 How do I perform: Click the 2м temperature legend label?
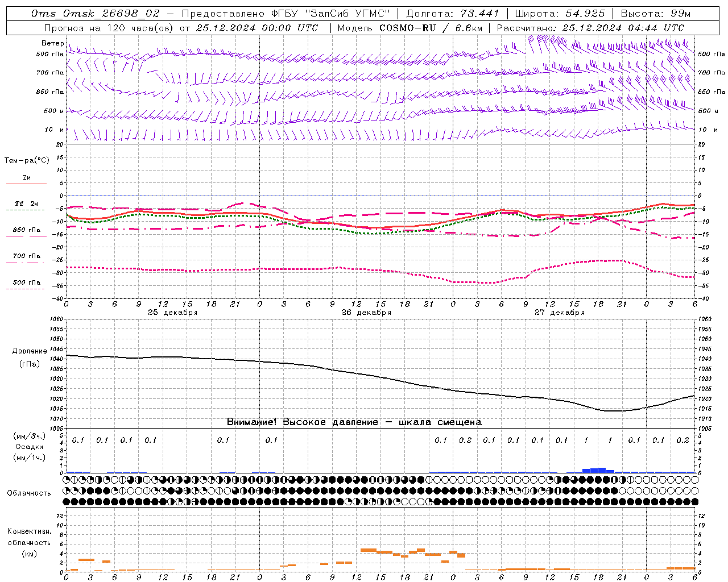pyautogui.click(x=27, y=177)
